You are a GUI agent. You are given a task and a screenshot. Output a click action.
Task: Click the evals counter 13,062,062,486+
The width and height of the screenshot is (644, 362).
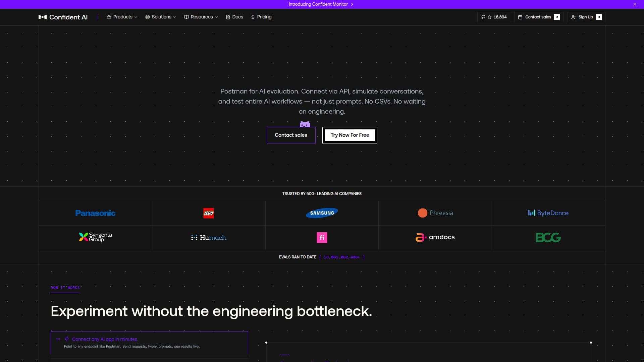[342, 257]
